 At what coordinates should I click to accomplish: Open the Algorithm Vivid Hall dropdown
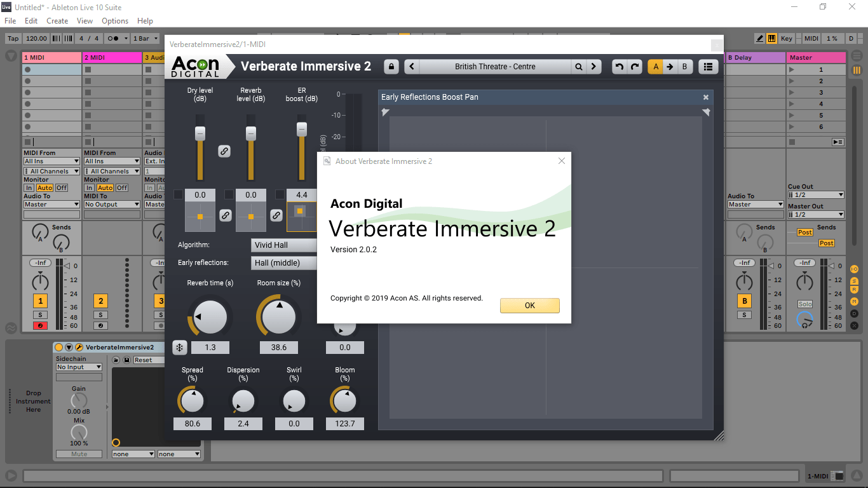[285, 245]
